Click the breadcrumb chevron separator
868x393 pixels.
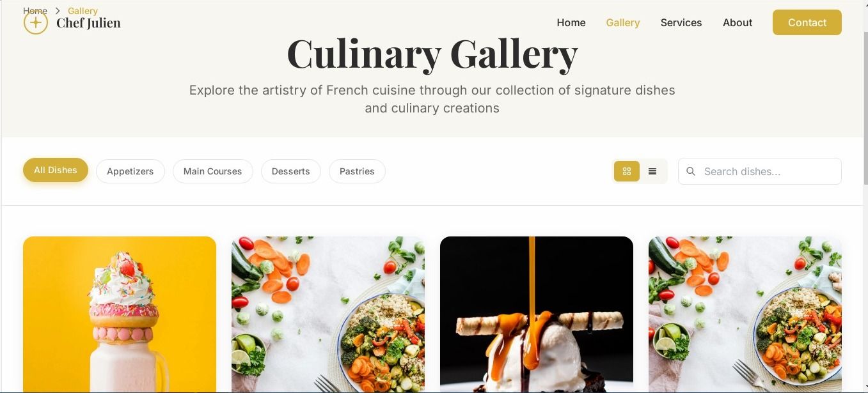point(58,11)
